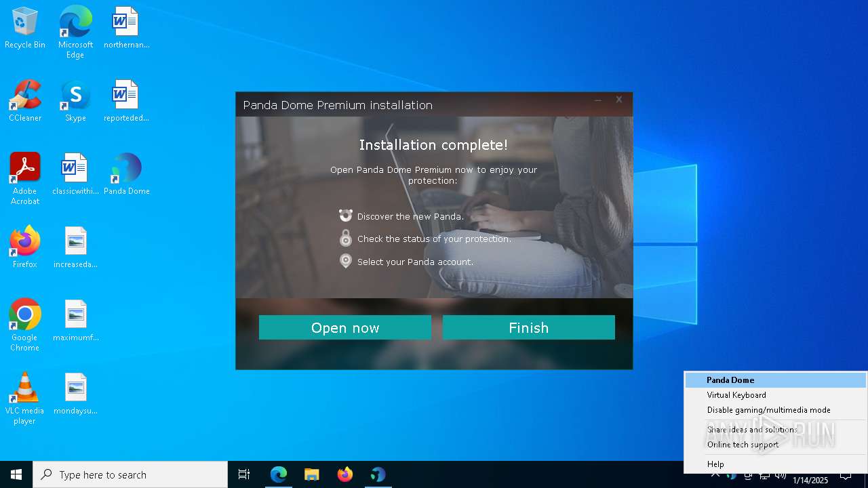This screenshot has width=868, height=488.
Task: Click the Discover the new Panda icon
Action: (x=346, y=216)
